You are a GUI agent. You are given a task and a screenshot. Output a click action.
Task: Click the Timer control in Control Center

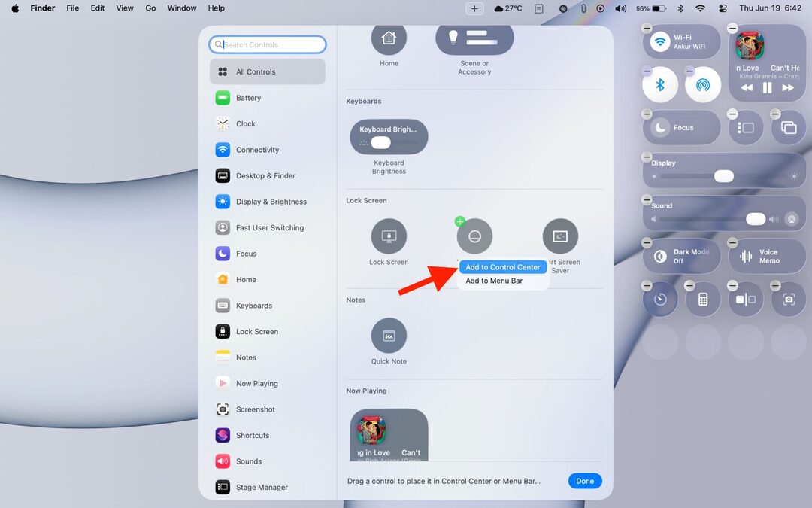coord(660,299)
